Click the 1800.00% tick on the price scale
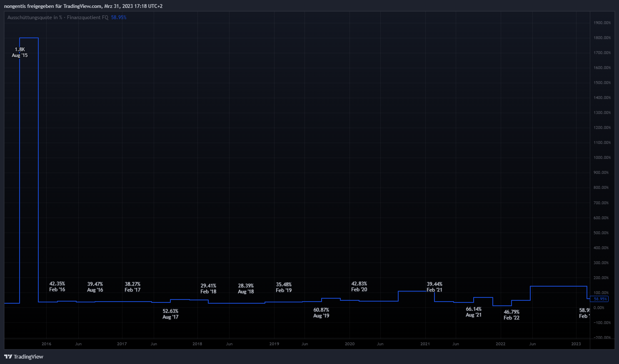This screenshot has height=364, width=619. tap(602, 38)
